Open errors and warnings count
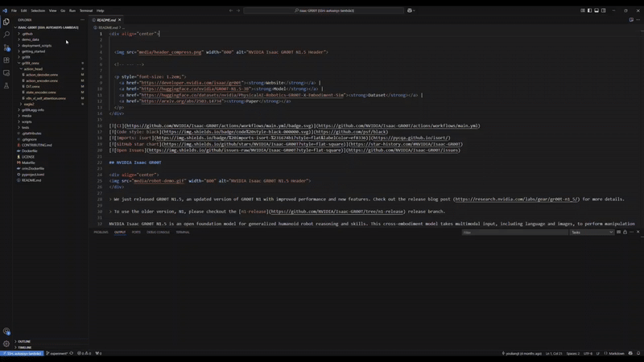The height and width of the screenshot is (362, 644). tap(85, 353)
